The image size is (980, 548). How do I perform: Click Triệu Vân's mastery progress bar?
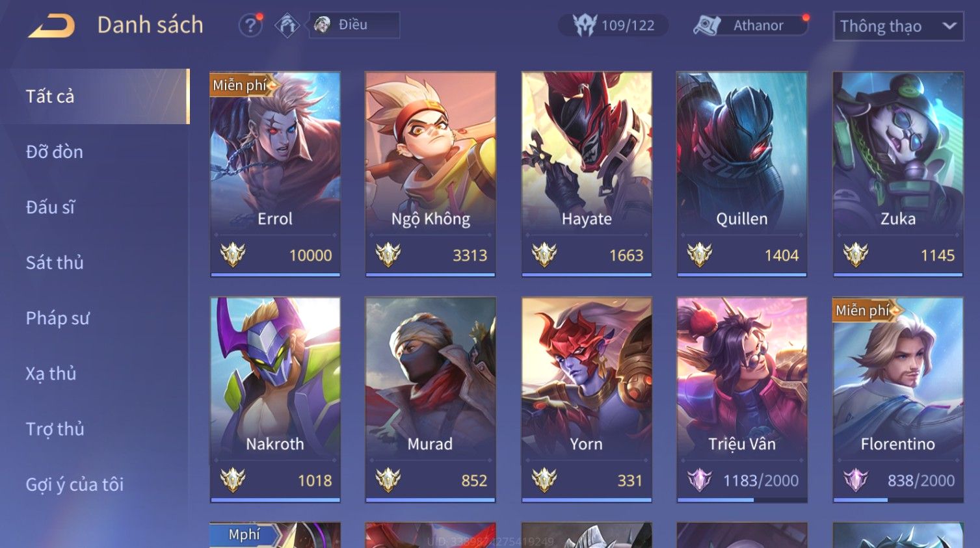(742, 500)
